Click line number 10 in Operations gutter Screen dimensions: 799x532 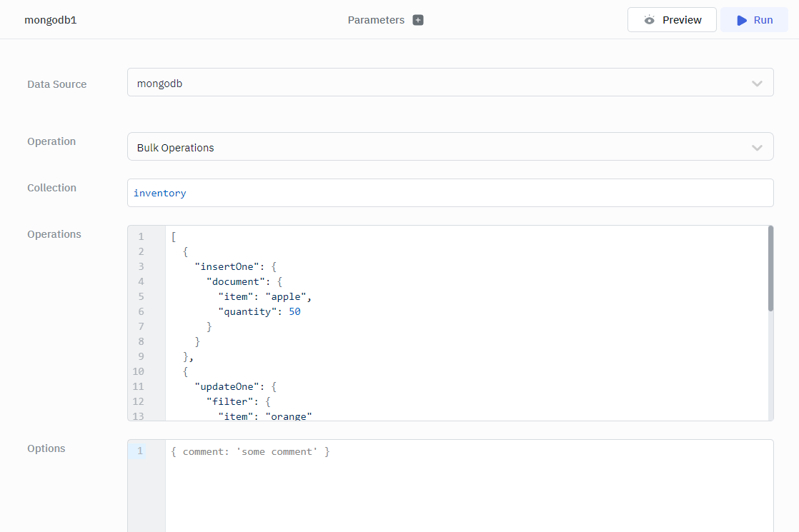(x=139, y=371)
